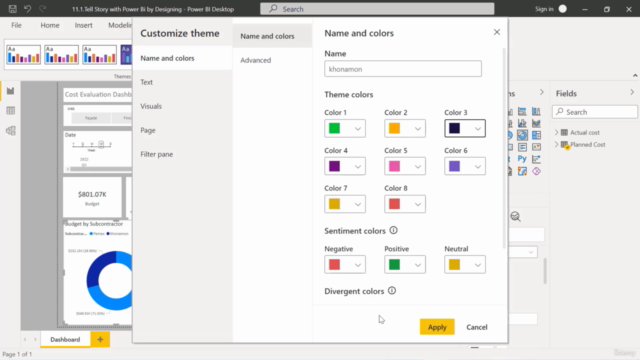The height and width of the screenshot is (360, 640).
Task: Select the Python visual (Py) icon
Action: 522,159
